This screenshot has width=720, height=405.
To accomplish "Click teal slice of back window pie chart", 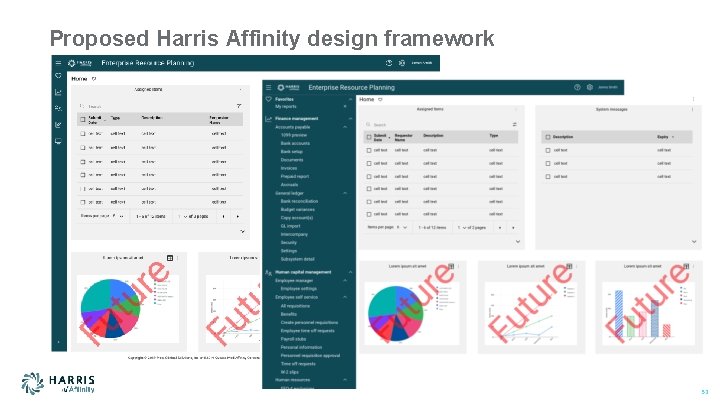I will pos(94,294).
